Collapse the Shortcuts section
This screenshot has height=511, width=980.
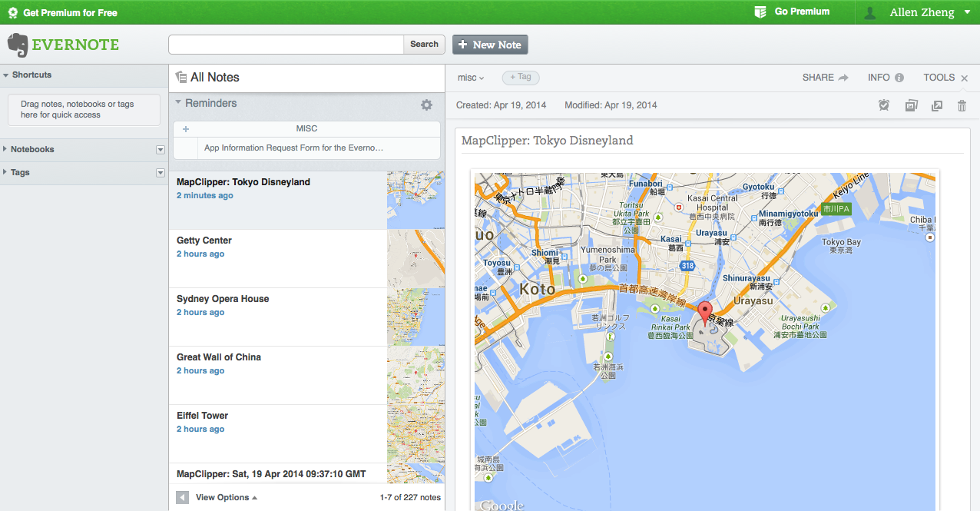[6, 75]
